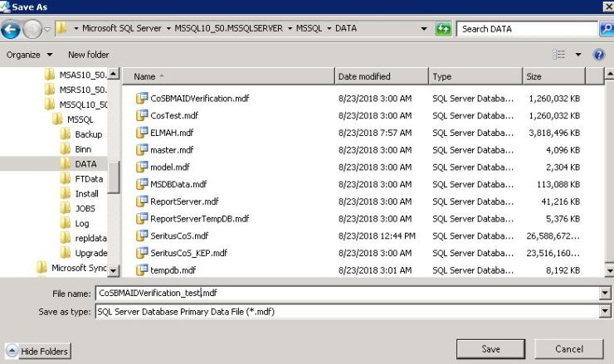This screenshot has width=614, height=364.
Task: Click Microsoft SQL Server in breadcrumb
Action: tap(122, 28)
